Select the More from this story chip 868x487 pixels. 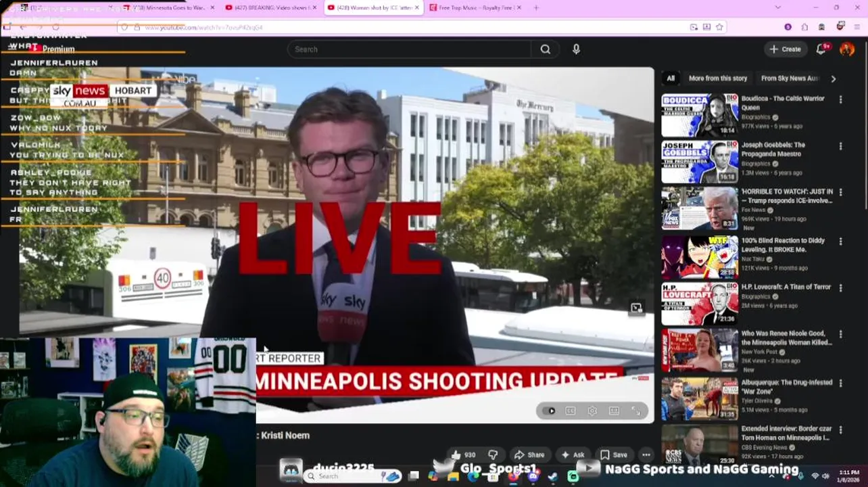pos(718,78)
